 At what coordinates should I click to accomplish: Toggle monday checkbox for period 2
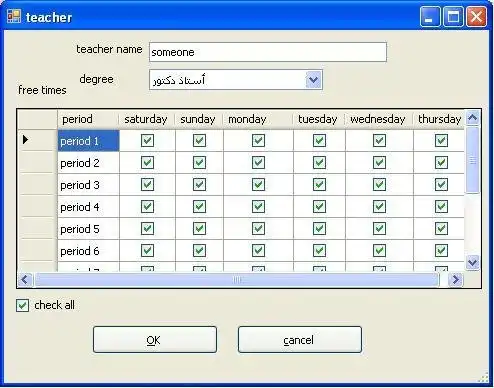258,162
